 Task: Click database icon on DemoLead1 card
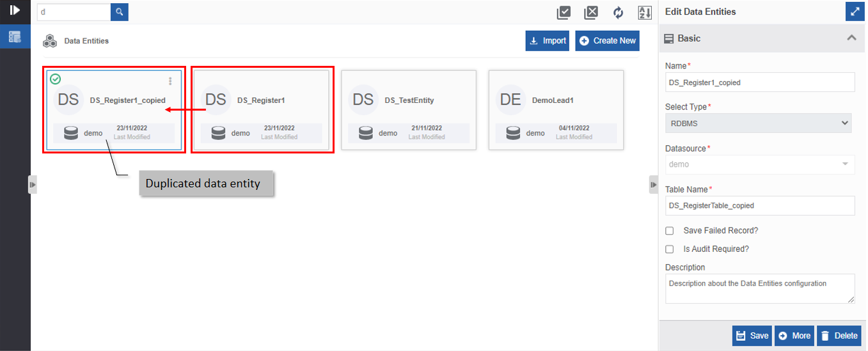(x=512, y=133)
